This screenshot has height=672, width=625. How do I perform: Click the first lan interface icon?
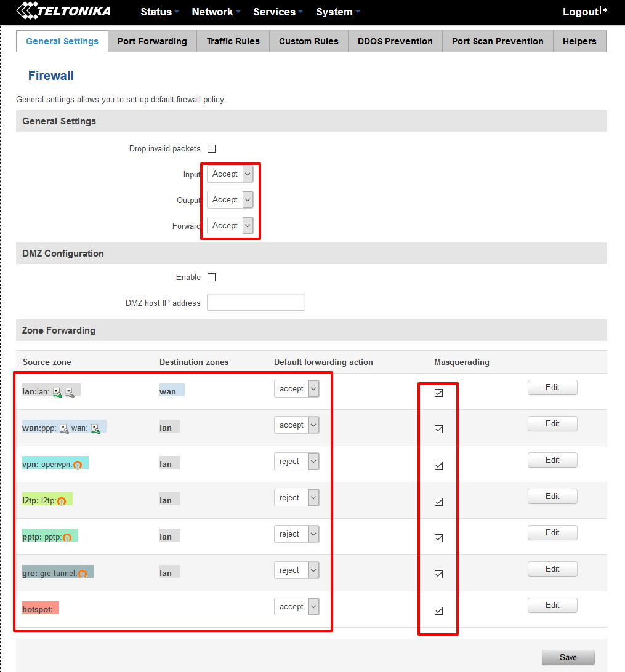pyautogui.click(x=57, y=392)
